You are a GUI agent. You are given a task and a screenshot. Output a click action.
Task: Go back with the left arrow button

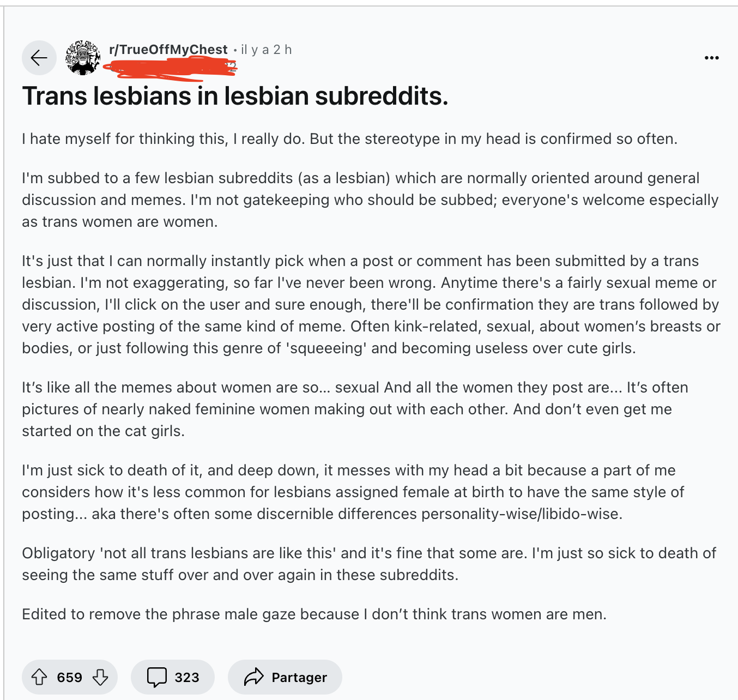(39, 58)
